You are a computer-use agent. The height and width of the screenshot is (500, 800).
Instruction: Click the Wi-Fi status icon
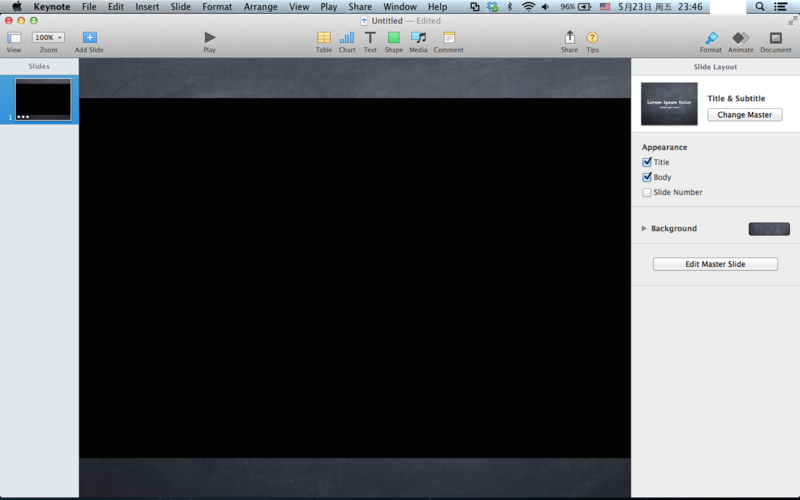click(528, 7)
